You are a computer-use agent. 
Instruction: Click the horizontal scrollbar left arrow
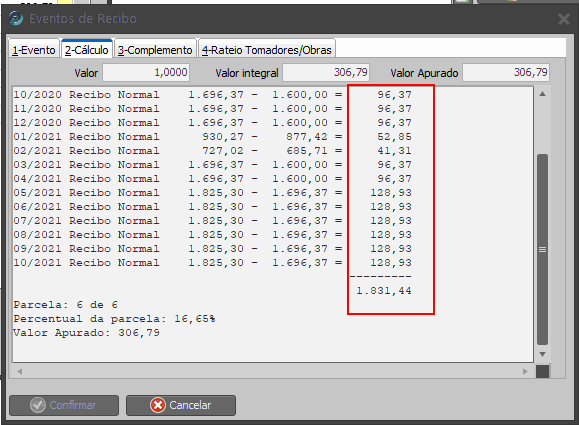(x=19, y=371)
